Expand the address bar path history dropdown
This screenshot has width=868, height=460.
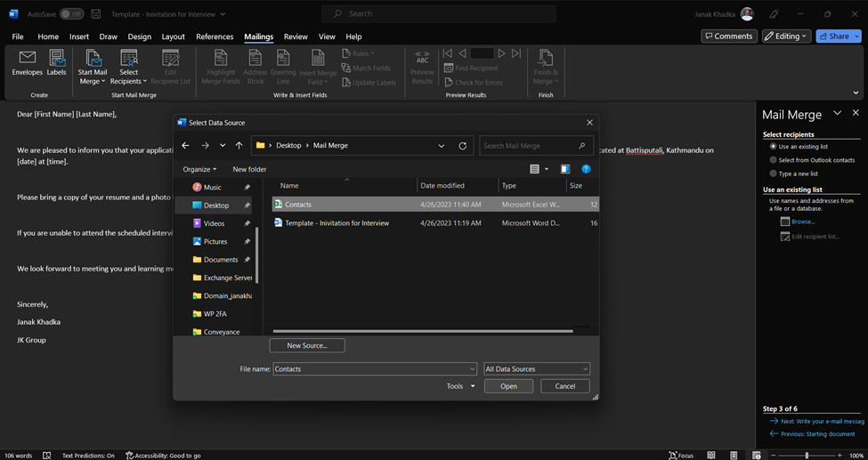click(x=442, y=146)
